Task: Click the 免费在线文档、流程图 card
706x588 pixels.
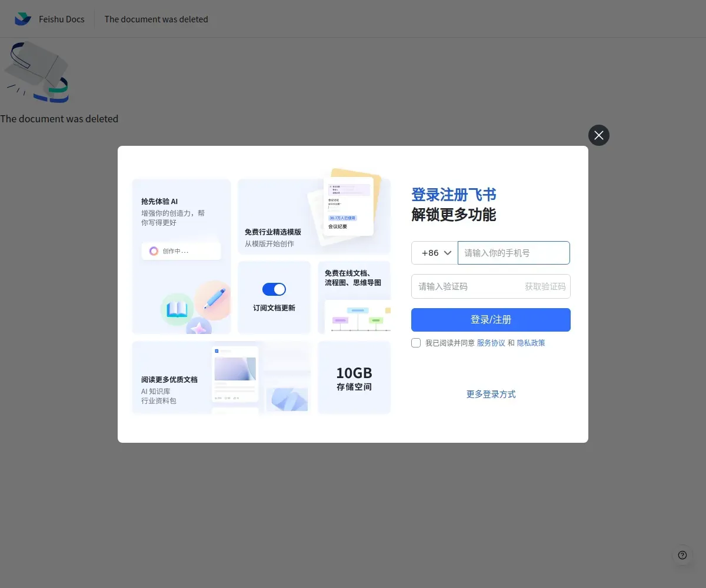Action: tap(354, 298)
